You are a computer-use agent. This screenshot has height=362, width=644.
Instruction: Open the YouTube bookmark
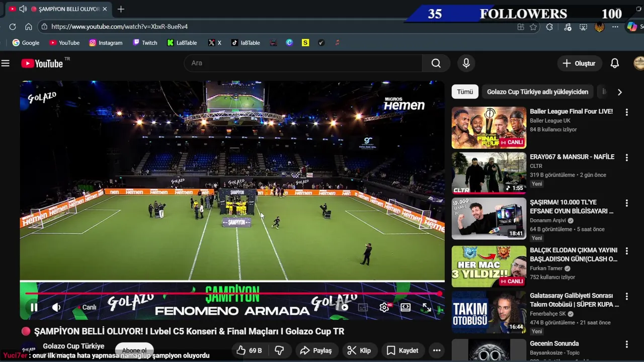(64, 43)
